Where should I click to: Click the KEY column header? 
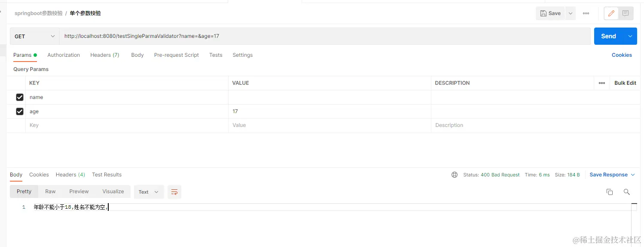coord(34,83)
